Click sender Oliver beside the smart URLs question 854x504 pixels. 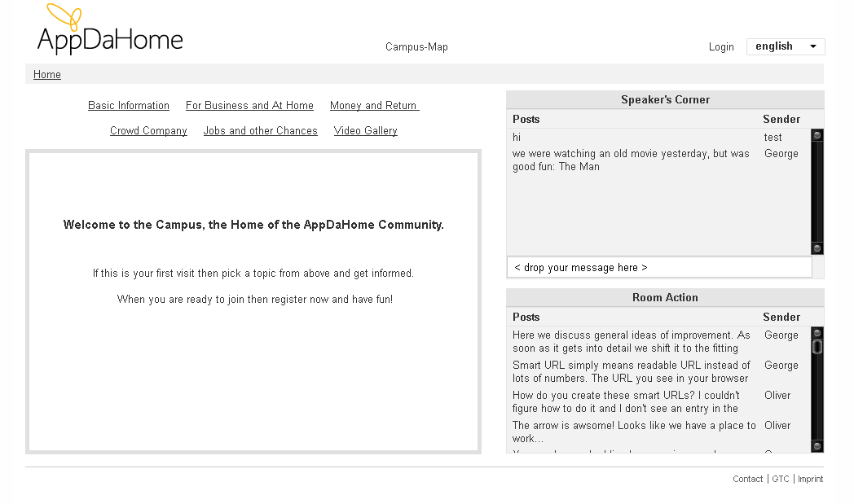coord(777,395)
